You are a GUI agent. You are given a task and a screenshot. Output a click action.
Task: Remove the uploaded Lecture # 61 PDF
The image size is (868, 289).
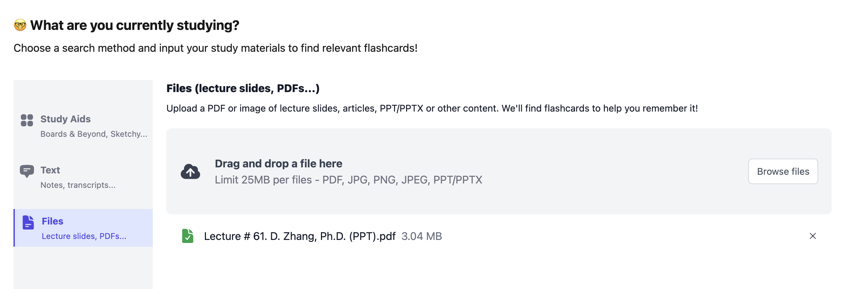coord(812,236)
